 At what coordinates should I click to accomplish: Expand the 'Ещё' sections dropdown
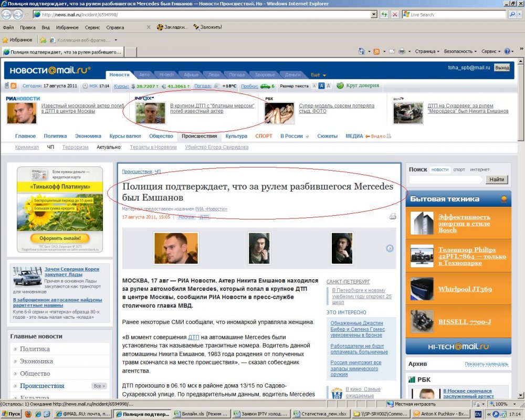[319, 75]
